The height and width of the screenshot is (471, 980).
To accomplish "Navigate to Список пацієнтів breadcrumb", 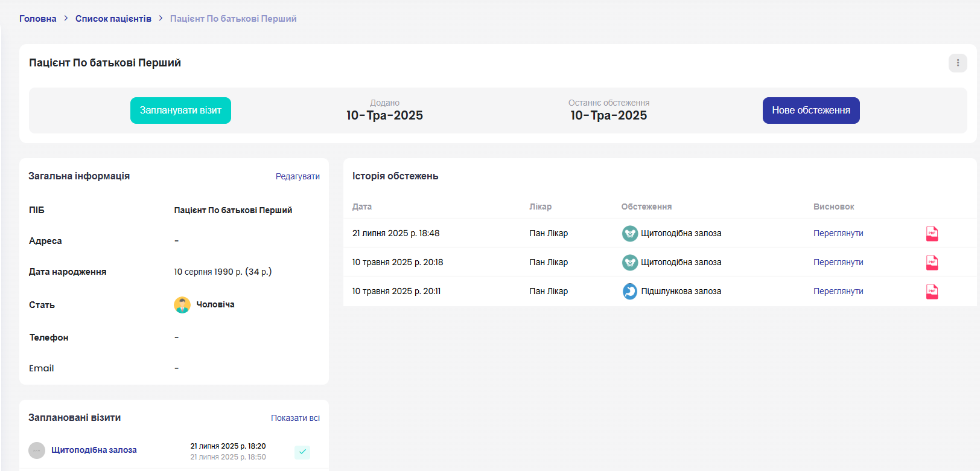I will coord(113,19).
